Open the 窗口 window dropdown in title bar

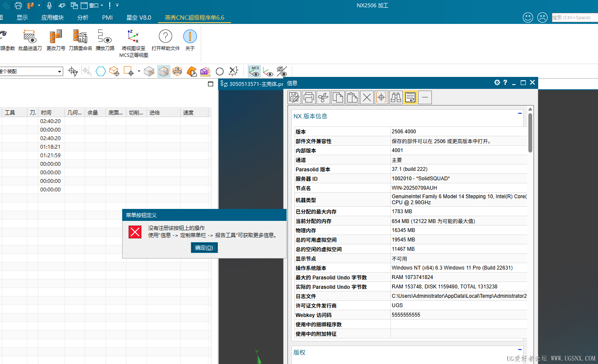click(93, 6)
